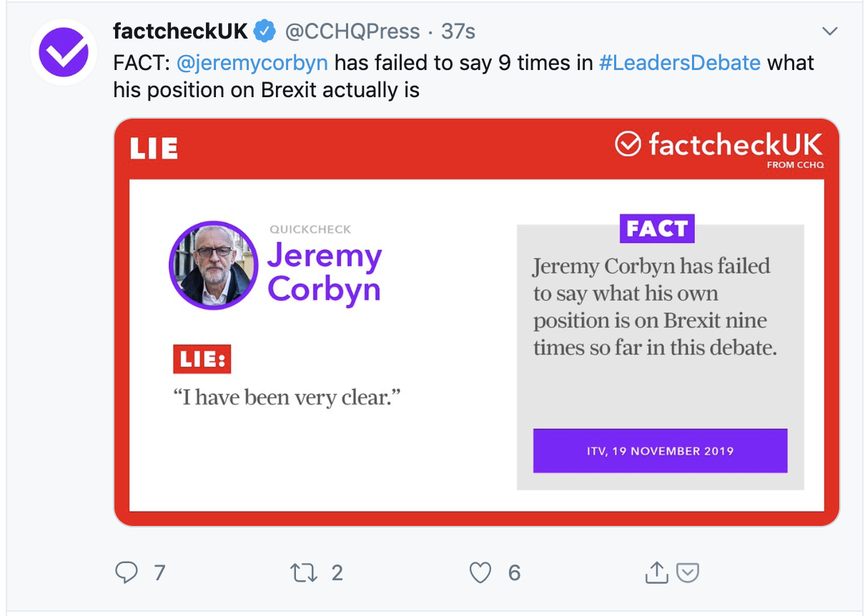The height and width of the screenshot is (616, 865).
Task: Click the purple FACT label in image
Action: [x=656, y=229]
